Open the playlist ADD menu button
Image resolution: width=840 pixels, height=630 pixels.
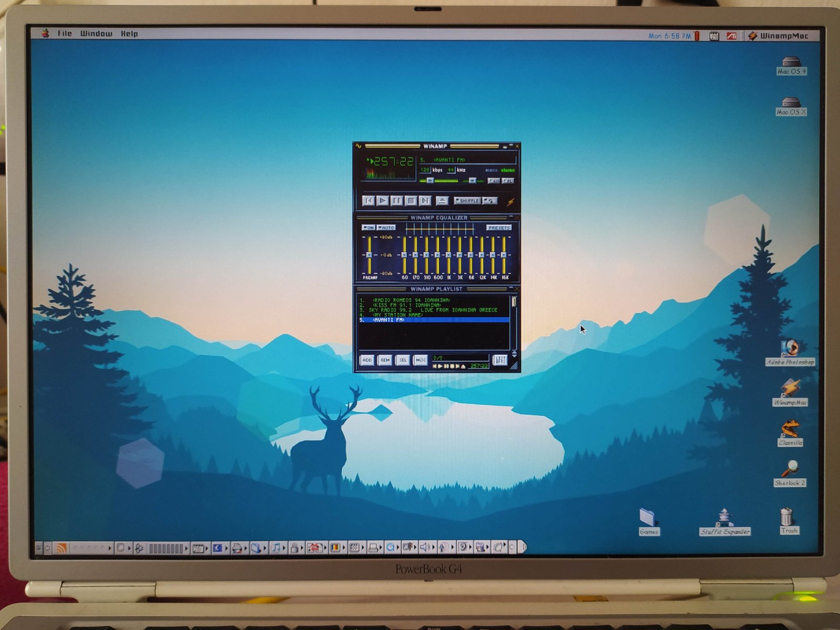(367, 360)
